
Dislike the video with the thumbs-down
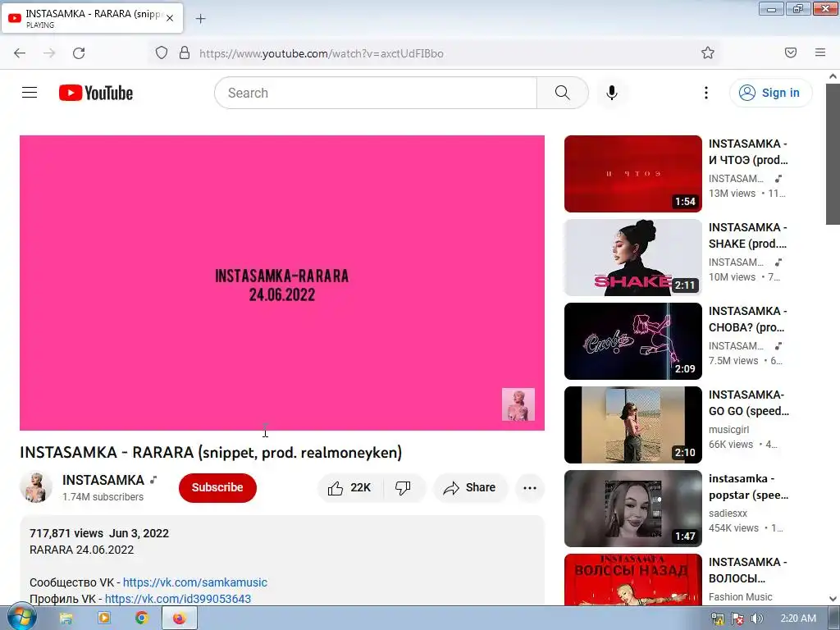(403, 487)
